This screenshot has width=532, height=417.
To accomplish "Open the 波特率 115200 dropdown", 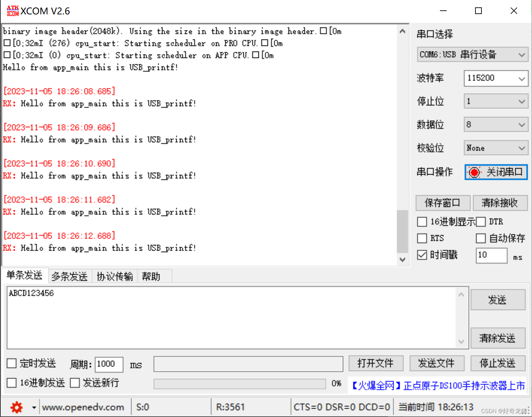I will click(496, 78).
